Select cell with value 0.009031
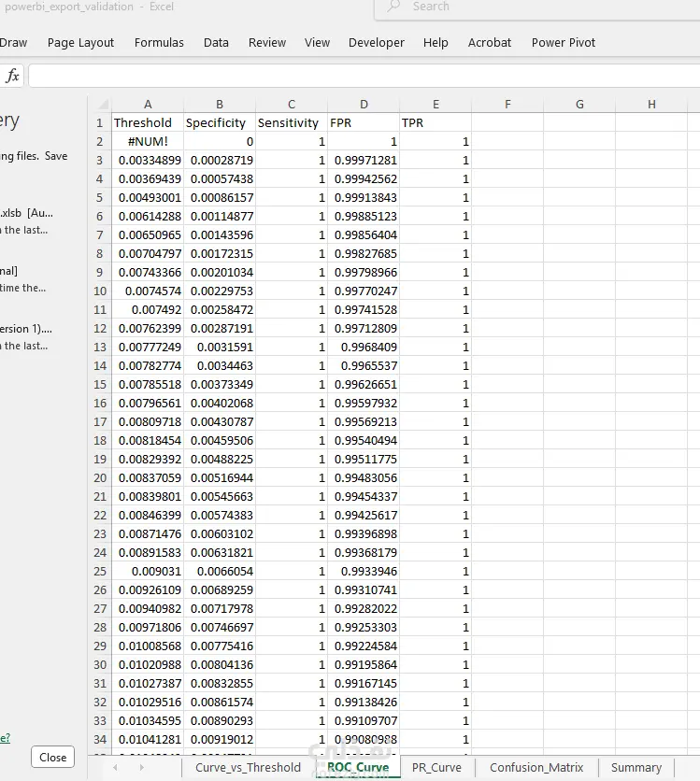 pos(148,572)
